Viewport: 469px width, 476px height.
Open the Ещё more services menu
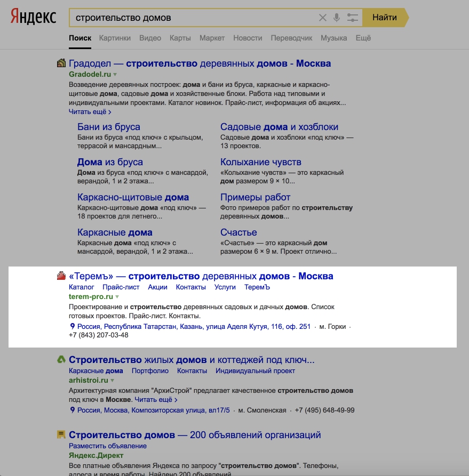point(363,38)
